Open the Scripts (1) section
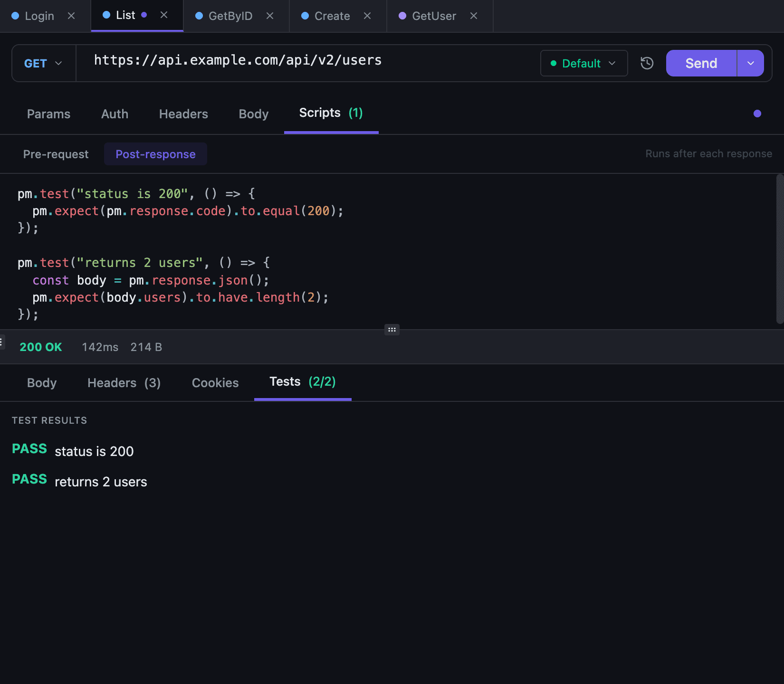The image size is (784, 684). click(331, 113)
